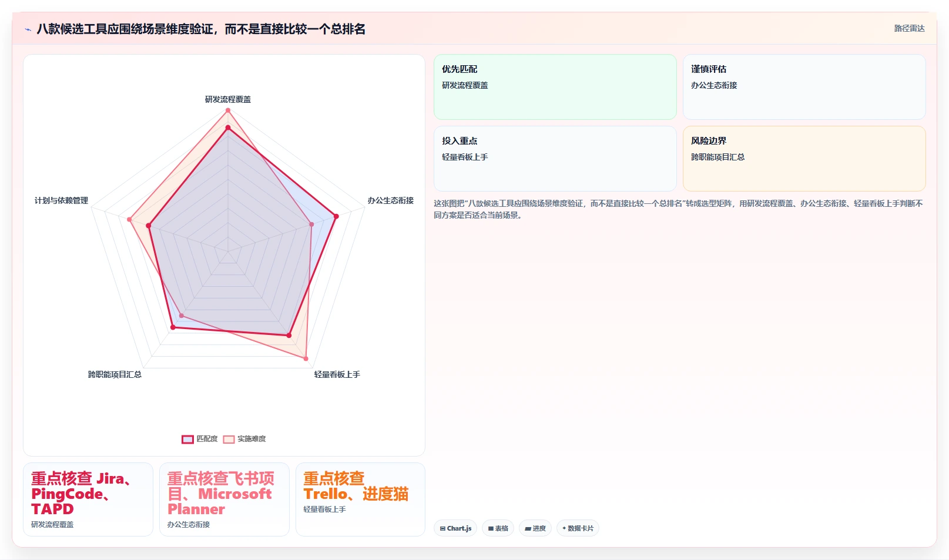
Task: Click the 进度 tag chip
Action: [535, 528]
